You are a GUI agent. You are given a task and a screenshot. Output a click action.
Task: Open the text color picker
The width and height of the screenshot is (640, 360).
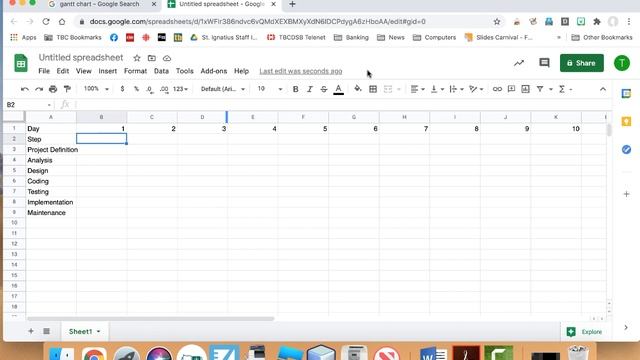pyautogui.click(x=338, y=89)
